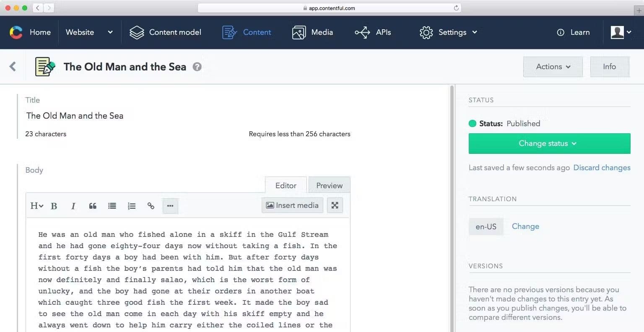644x332 pixels.
Task: Expand the Actions dropdown menu
Action: (553, 67)
